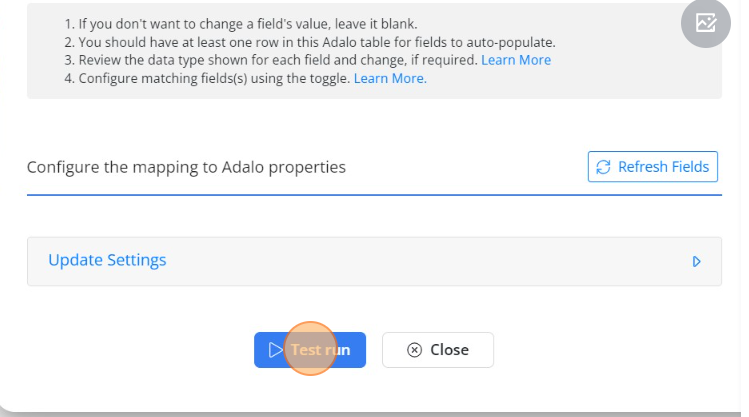The image size is (749, 417).
Task: Start the Test run button
Action: click(x=310, y=350)
